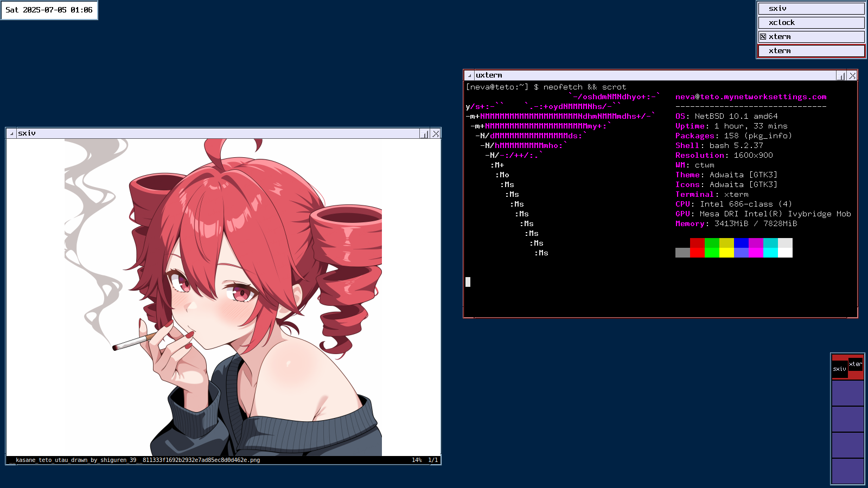Click the xter mini window in workspace manager
The height and width of the screenshot is (488, 868).
[x=856, y=364]
